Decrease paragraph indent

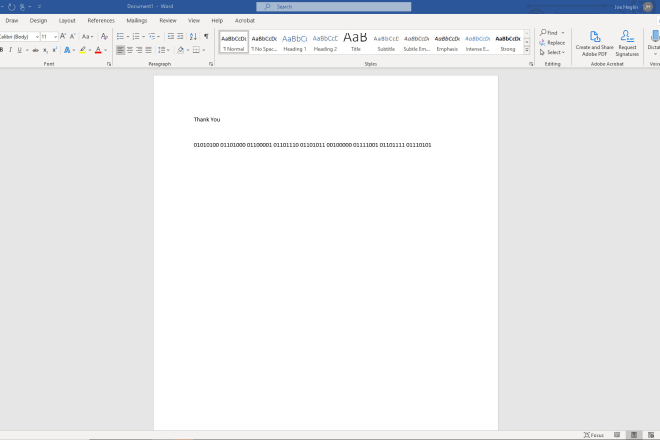point(170,37)
